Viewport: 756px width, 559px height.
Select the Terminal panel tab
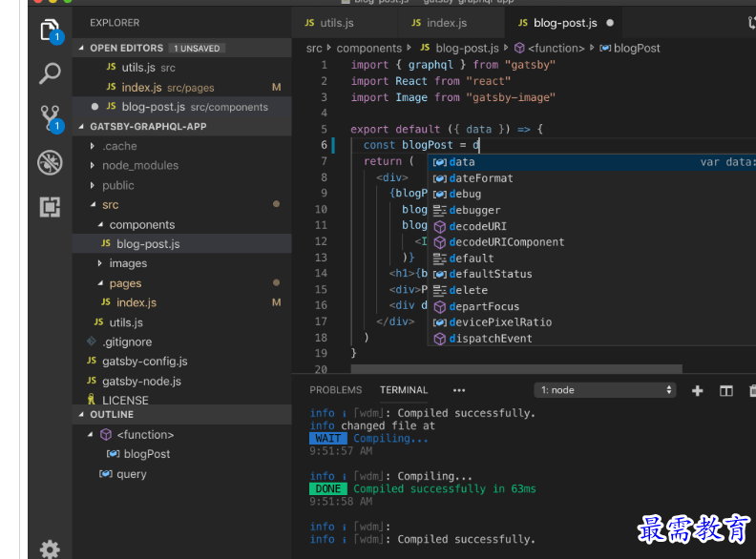(404, 390)
